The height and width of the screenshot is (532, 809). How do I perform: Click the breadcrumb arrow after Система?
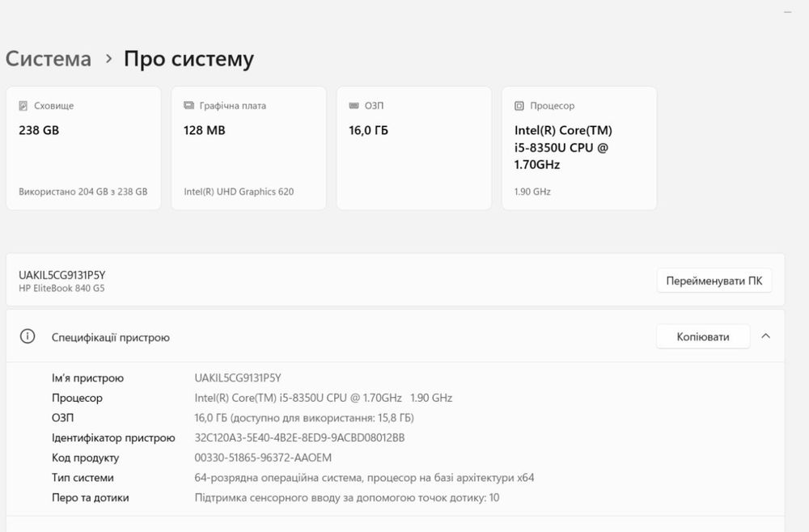[108, 59]
